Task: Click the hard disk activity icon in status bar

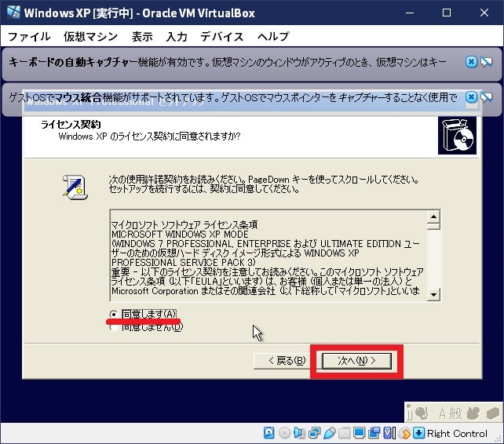Action: tap(268, 433)
